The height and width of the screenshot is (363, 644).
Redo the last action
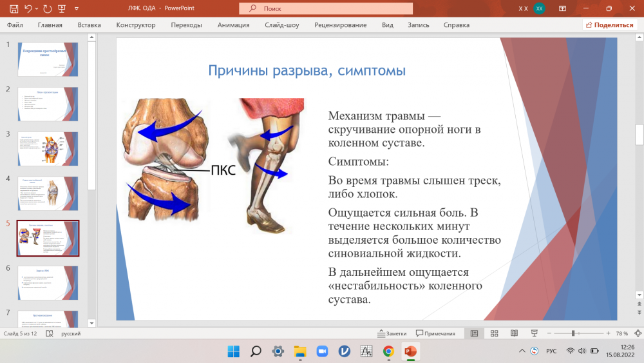48,8
